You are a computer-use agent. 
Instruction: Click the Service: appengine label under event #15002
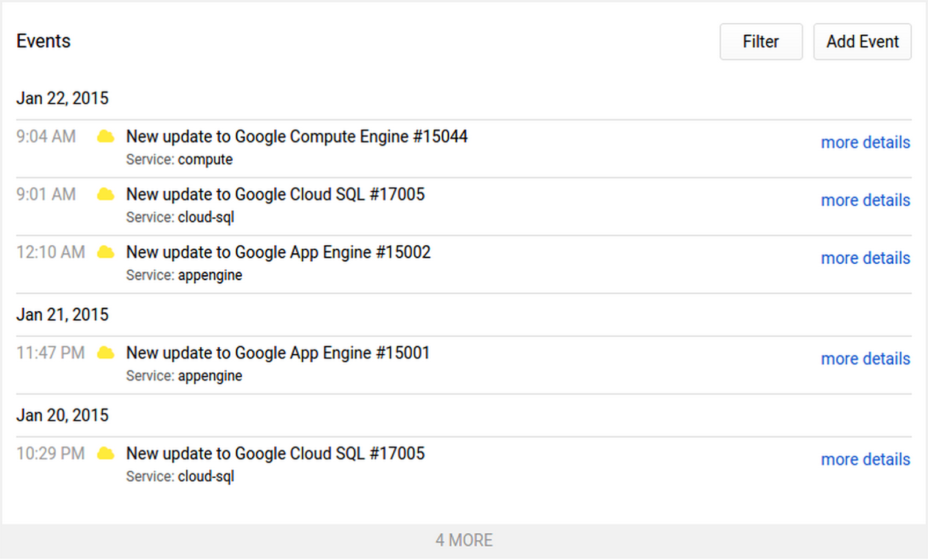[x=184, y=275]
